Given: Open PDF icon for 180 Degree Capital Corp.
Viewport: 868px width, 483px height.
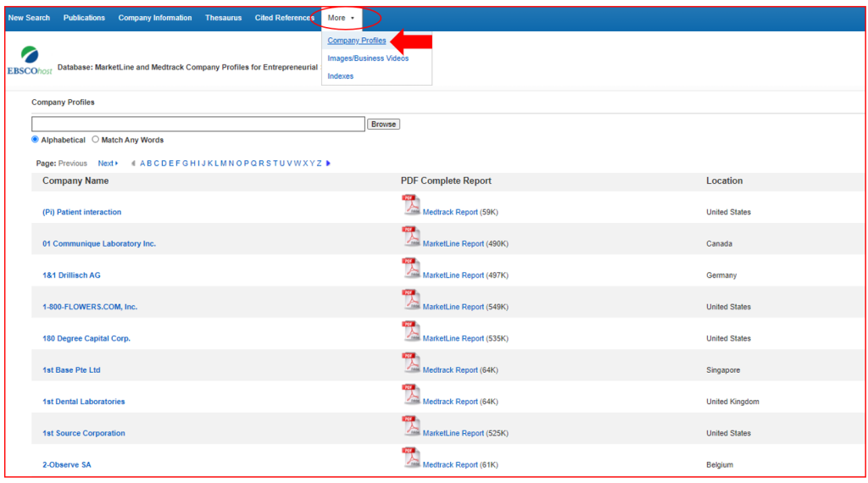Looking at the screenshot, I should 411,330.
